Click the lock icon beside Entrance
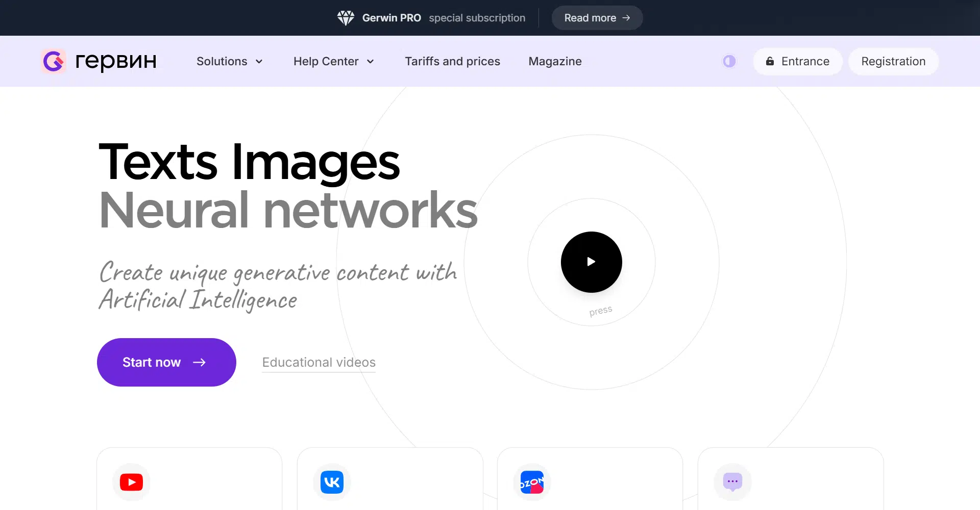The width and height of the screenshot is (980, 510). point(770,61)
